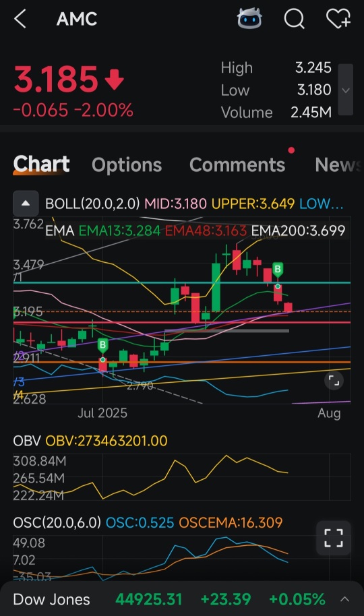
Task: Switch to the Options tab
Action: pyautogui.click(x=127, y=165)
